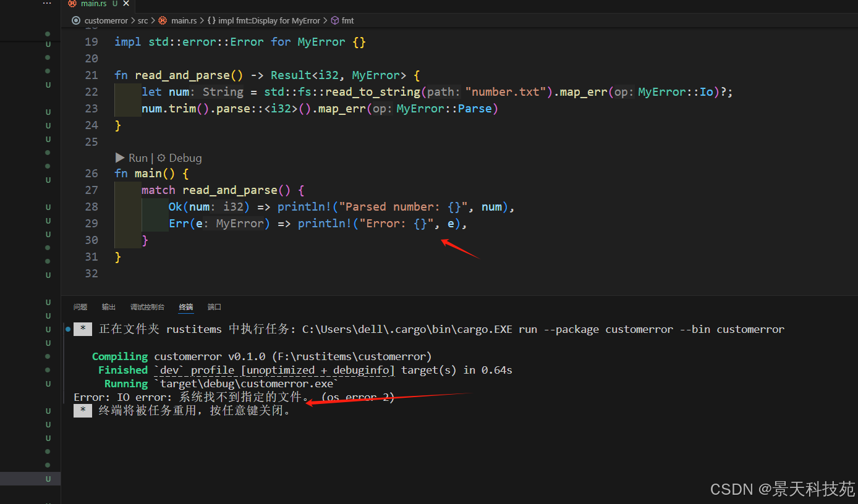Screen dimensions: 858x504
Task: Select customerror in the breadcrumb
Action: point(106,20)
